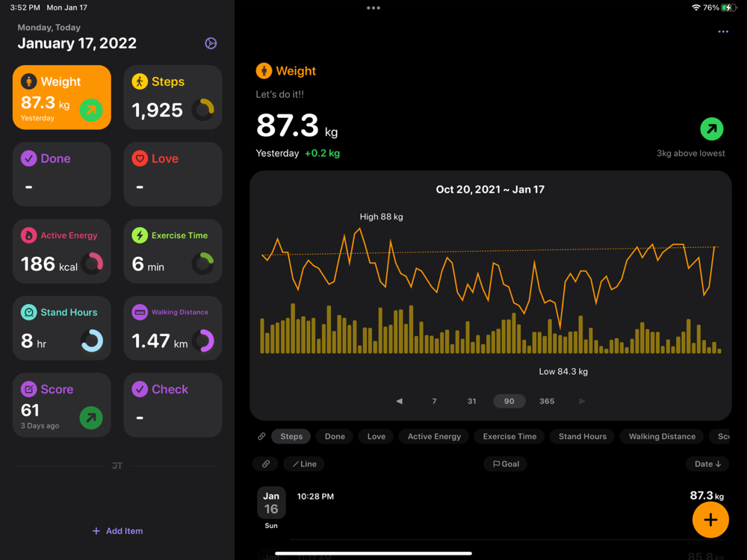
Task: Tap the Stand Hours clock icon
Action: pyautogui.click(x=28, y=312)
